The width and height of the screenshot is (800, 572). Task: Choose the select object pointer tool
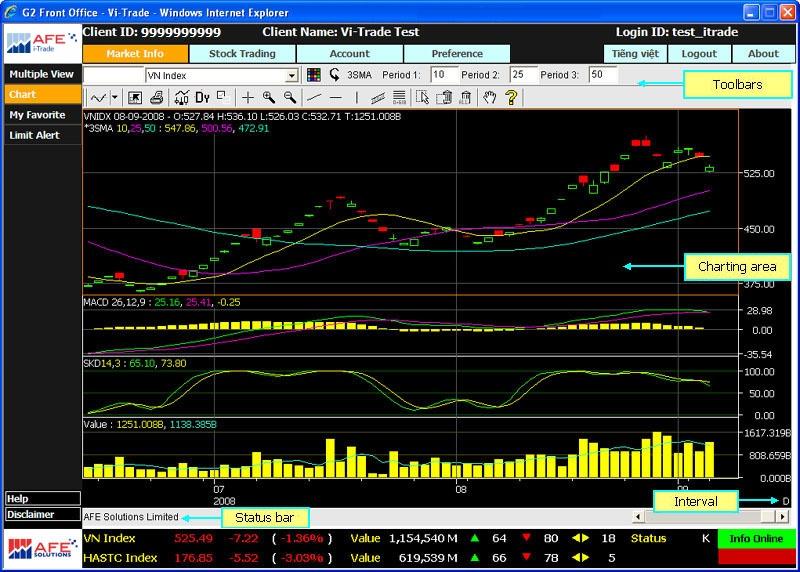tap(422, 97)
